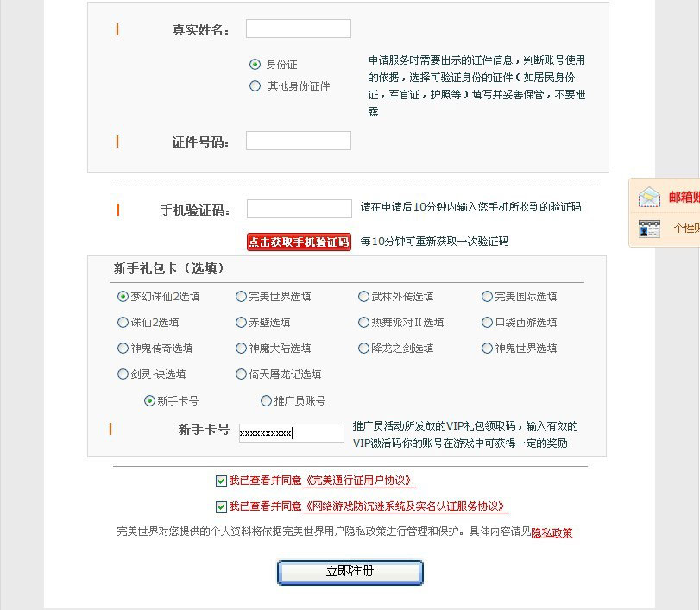The width and height of the screenshot is (700, 610).
Task: Select 赤壁选填 radio option
Action: coord(241,322)
